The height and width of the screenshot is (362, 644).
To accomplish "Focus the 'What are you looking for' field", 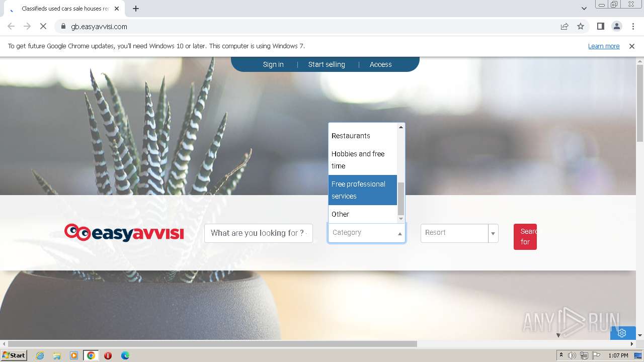I will point(259,233).
